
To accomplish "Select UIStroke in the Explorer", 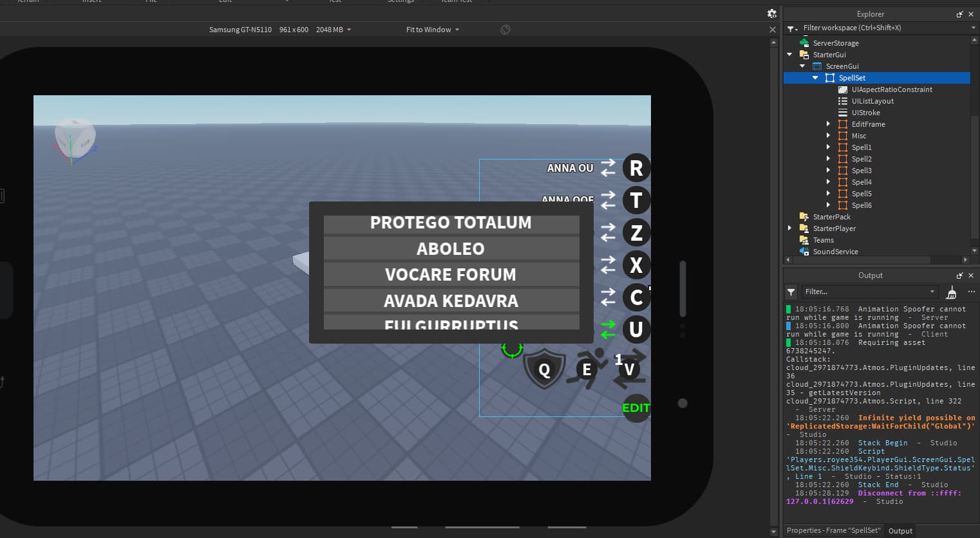I will coord(865,113).
